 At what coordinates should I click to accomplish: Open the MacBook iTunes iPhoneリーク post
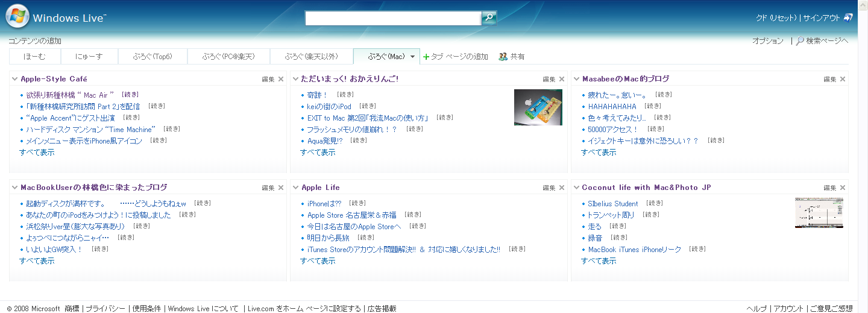635,250
